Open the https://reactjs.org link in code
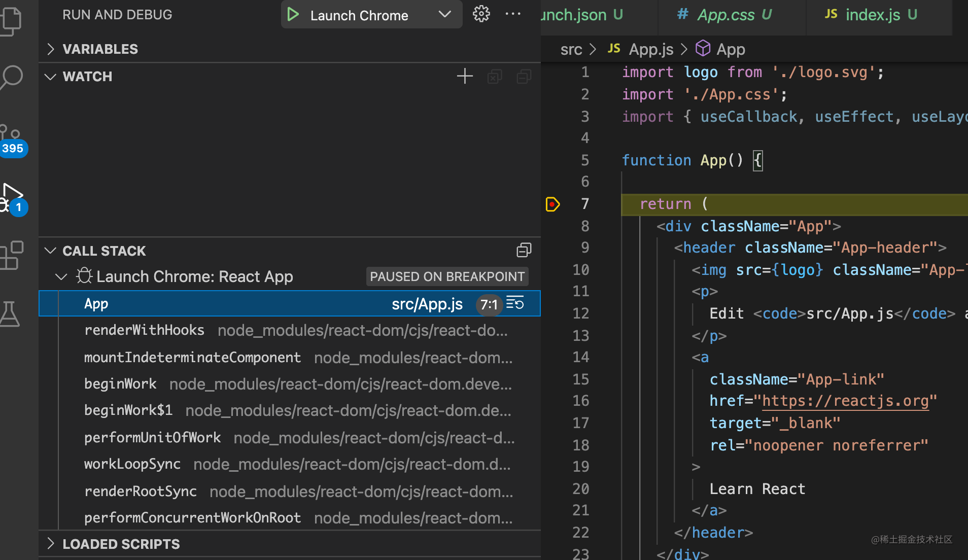This screenshot has width=968, height=560. [845, 401]
